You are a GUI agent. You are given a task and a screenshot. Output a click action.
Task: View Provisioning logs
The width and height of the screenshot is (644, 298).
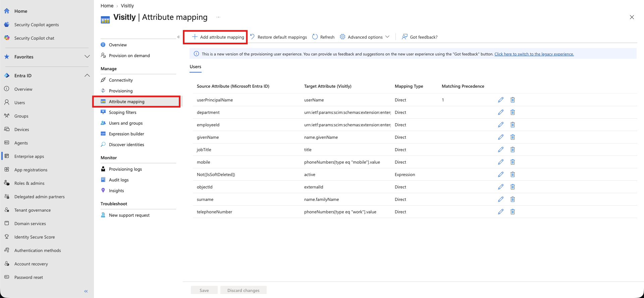click(x=125, y=169)
